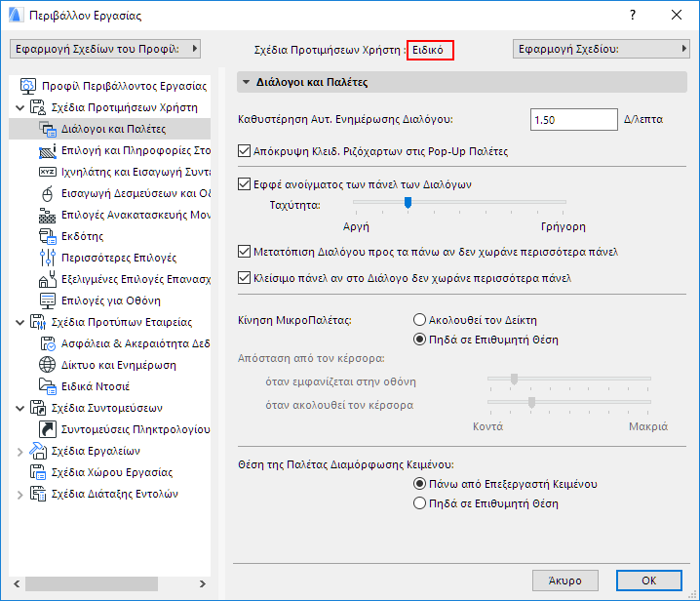Screen dimensions: 700x601
Task: Click the 'όταν ακολουθεί τον κέρσορα' slider
Action: click(531, 402)
